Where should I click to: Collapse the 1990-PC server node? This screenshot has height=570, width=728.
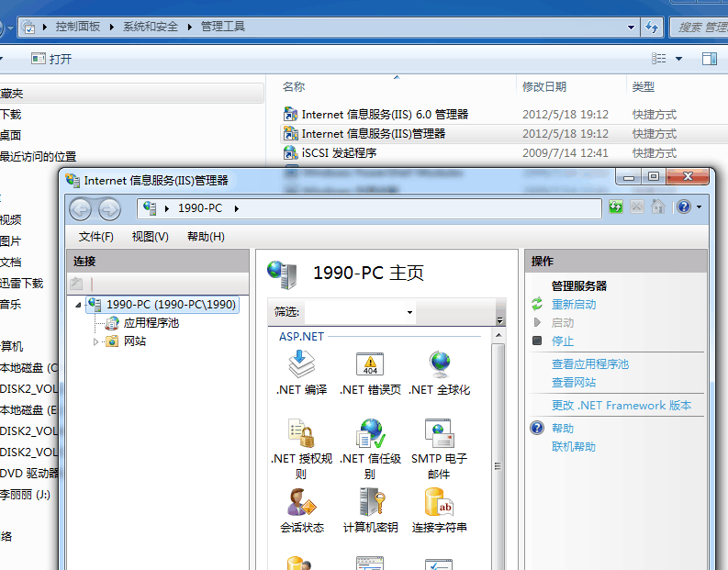79,305
